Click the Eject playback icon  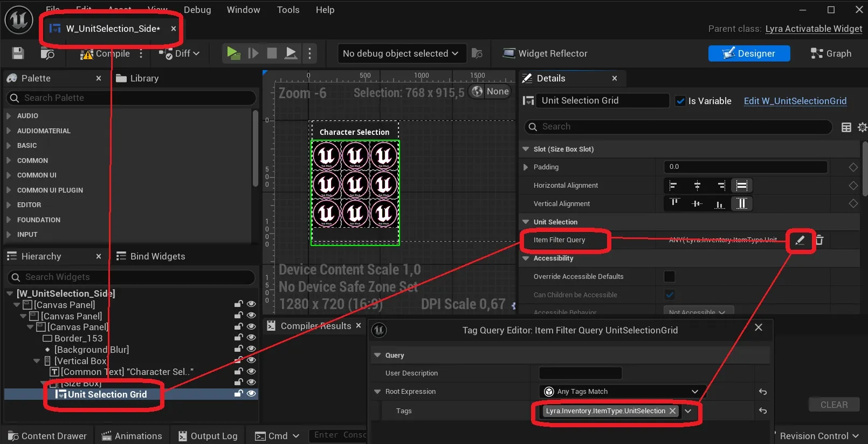[291, 53]
